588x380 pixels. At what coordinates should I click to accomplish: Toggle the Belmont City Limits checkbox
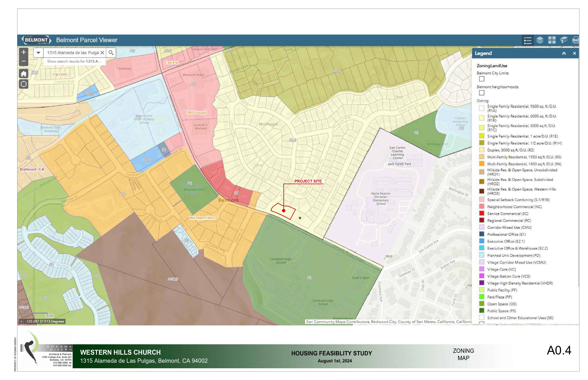(482, 79)
